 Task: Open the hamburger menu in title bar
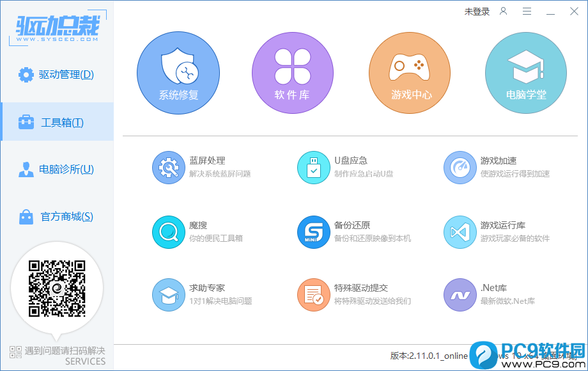pos(527,12)
